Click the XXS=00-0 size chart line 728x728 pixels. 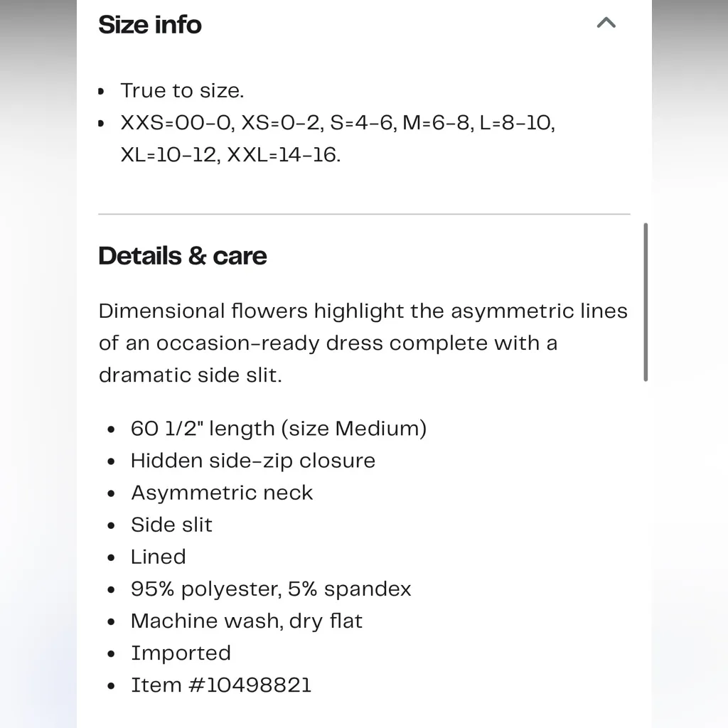[338, 123]
